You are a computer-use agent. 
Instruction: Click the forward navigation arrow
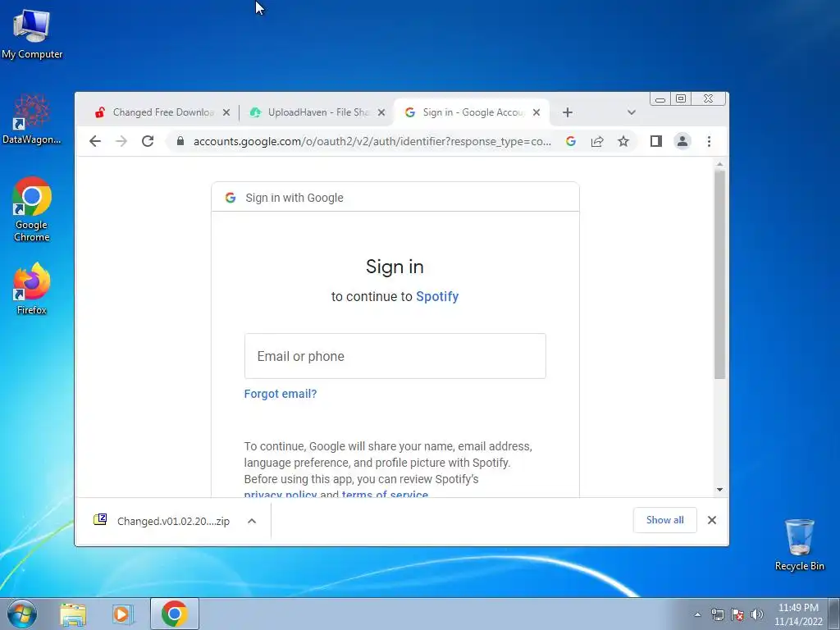click(x=121, y=141)
